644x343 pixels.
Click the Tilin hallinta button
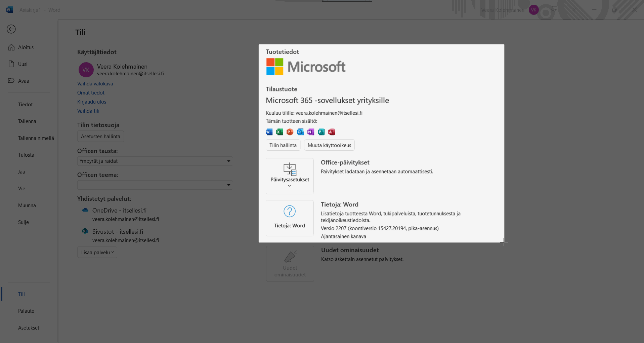coord(283,145)
